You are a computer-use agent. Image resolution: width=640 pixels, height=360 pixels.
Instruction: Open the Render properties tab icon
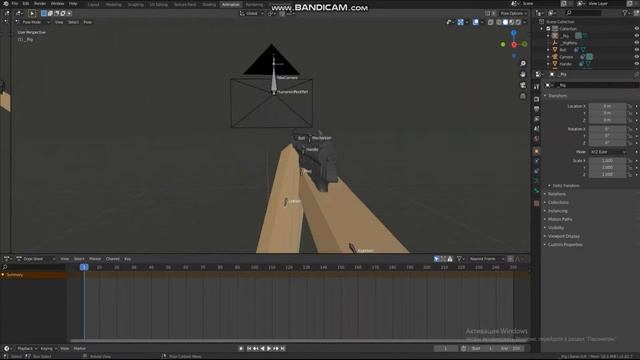(537, 99)
